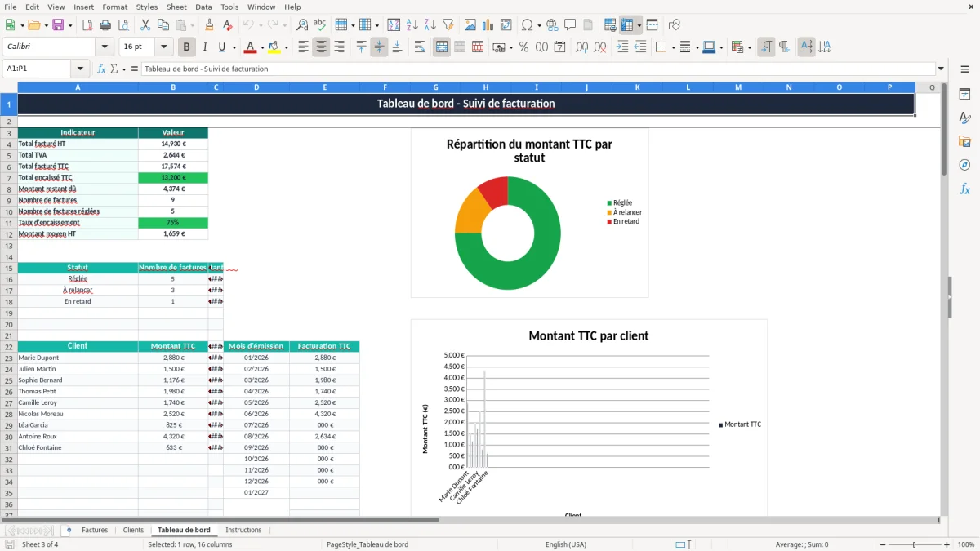Click the Cut scissors icon
The image size is (980, 551).
145,25
